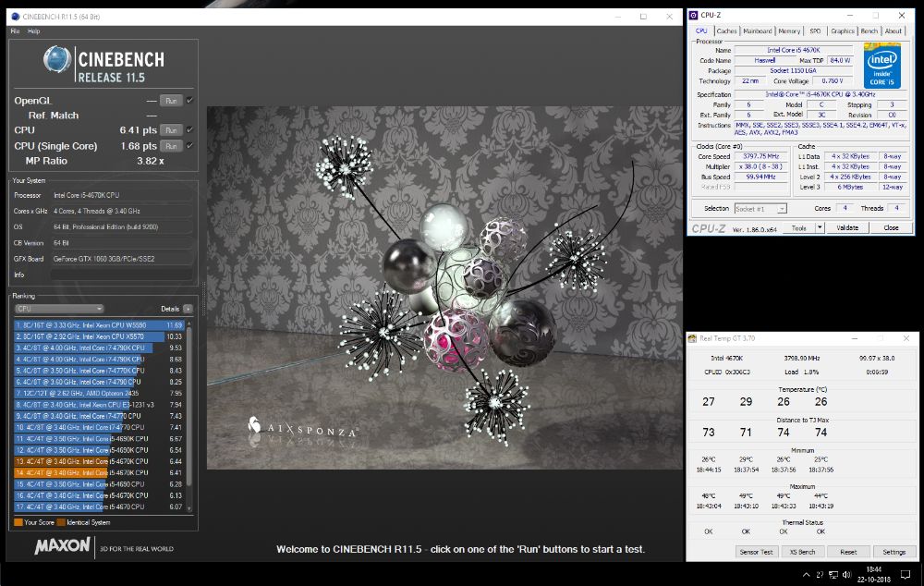Expand the Tools dropdown arrow in CPU-Z
Viewport: 924px width, 586px height.
tap(821, 227)
